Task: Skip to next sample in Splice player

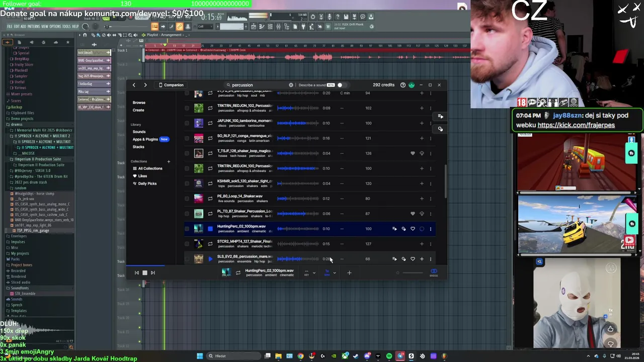Action: click(x=153, y=273)
